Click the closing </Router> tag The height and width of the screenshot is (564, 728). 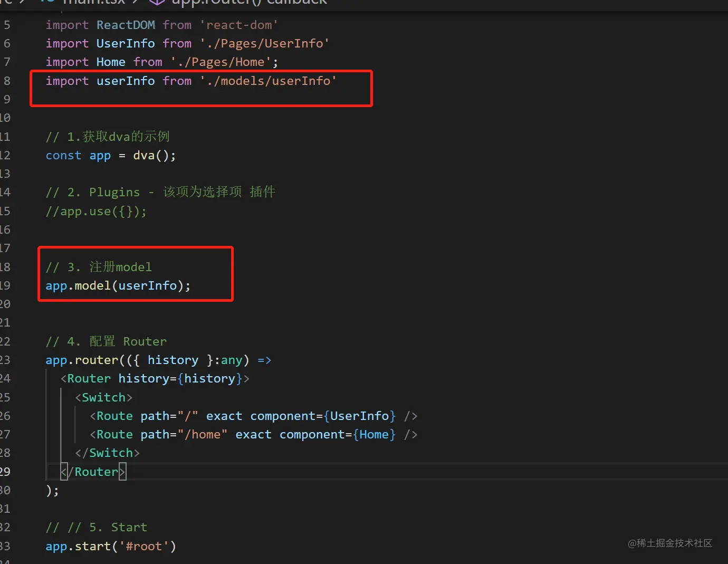pyautogui.click(x=93, y=472)
